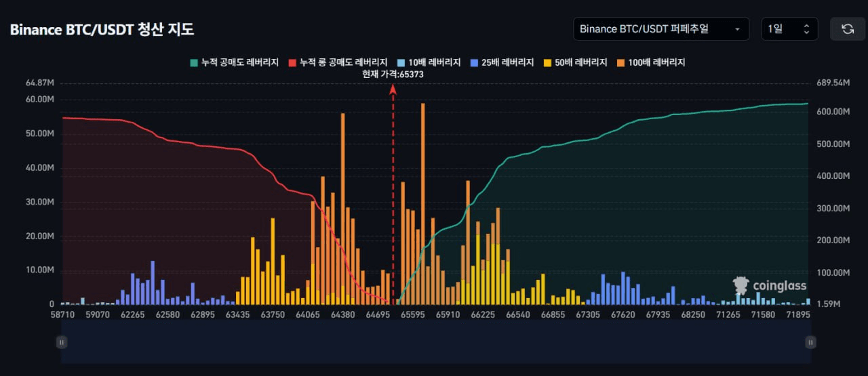Click the up/down arrows in 1일 box

(x=806, y=29)
